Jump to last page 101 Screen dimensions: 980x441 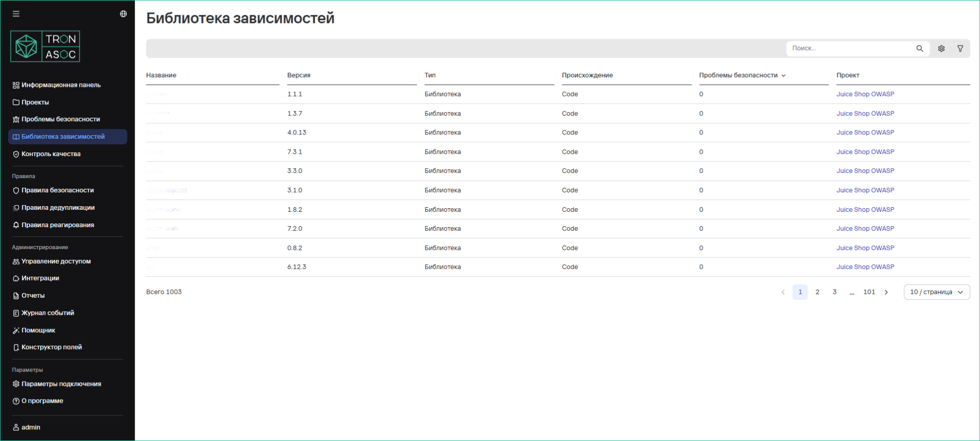(869, 292)
